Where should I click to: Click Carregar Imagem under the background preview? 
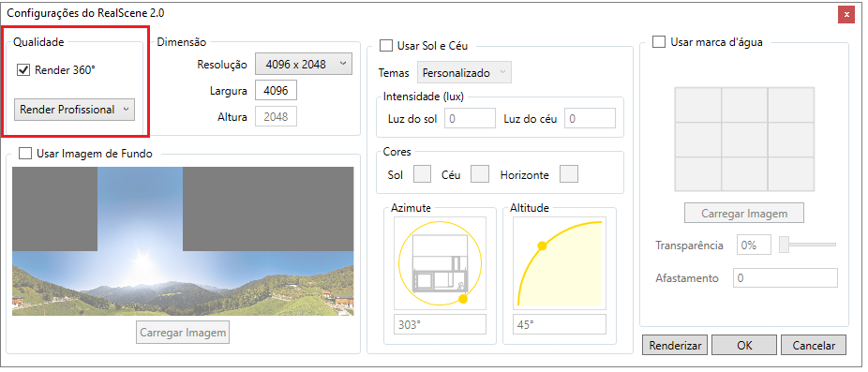pos(183,333)
